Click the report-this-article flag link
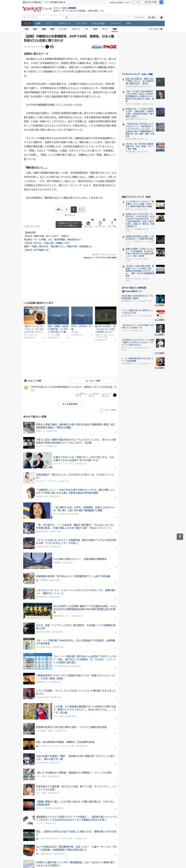The width and height of the screenshot is (186, 868). tap(31, 226)
